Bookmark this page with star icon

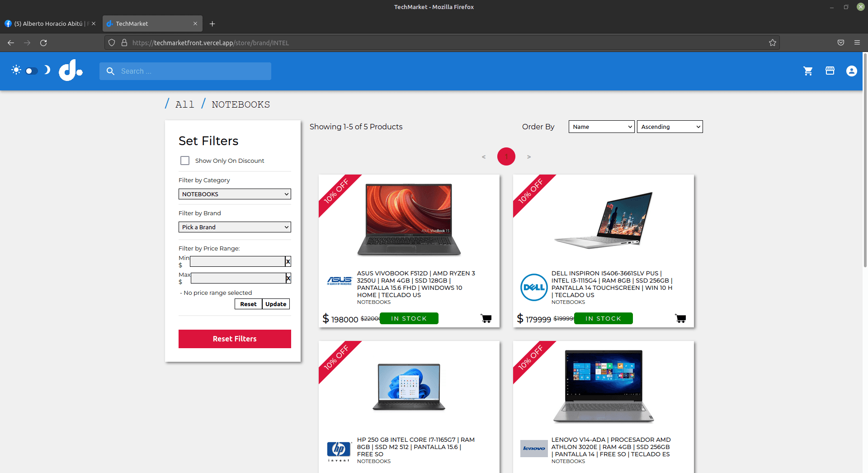click(x=772, y=43)
